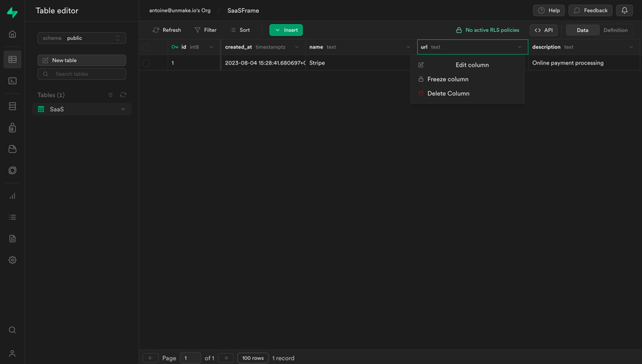Close the url column dropdown arrow
The height and width of the screenshot is (364, 642).
click(x=519, y=47)
